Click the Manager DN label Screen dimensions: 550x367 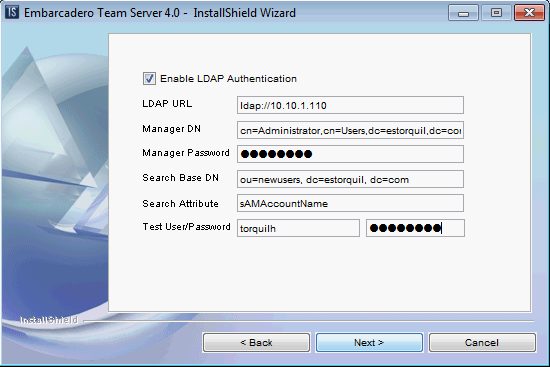point(172,129)
